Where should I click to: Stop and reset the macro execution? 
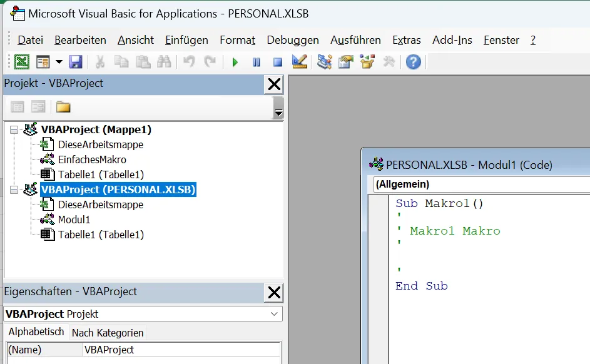coord(278,62)
